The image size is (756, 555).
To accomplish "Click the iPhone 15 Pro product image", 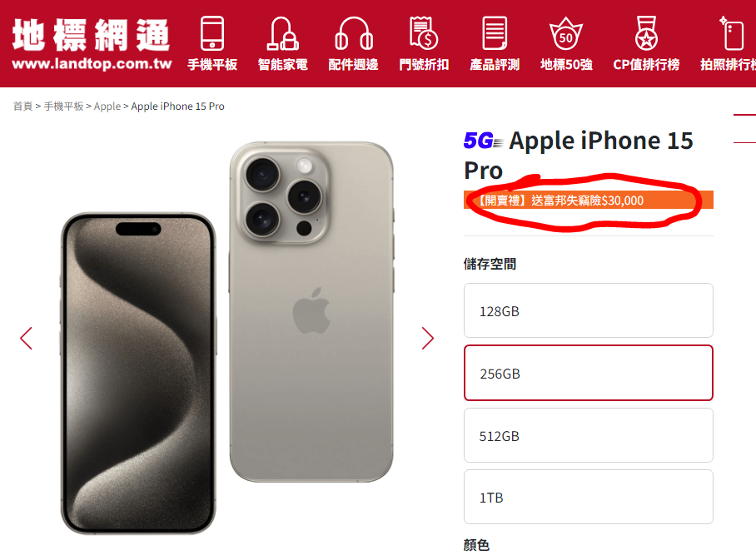I will coord(227,337).
